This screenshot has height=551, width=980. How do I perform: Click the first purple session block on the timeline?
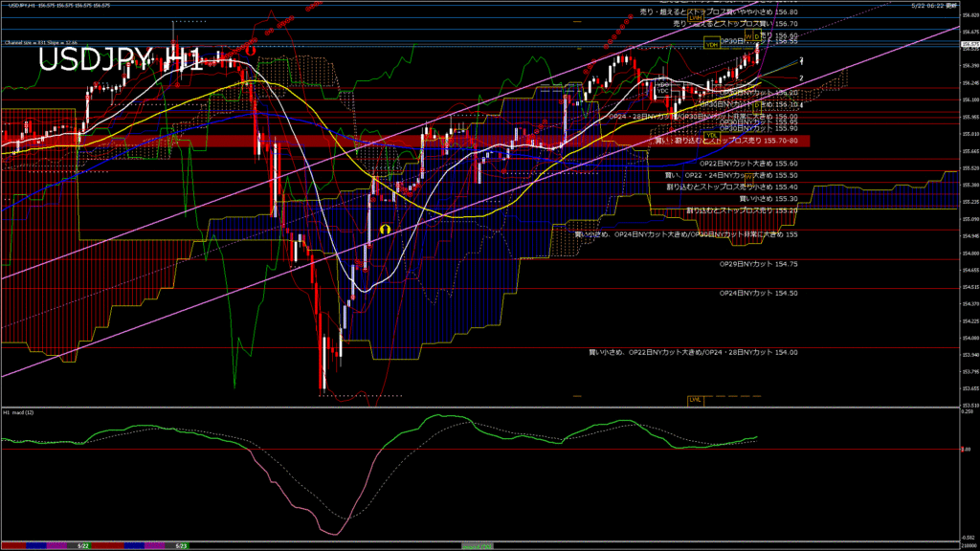pyautogui.click(x=56, y=546)
